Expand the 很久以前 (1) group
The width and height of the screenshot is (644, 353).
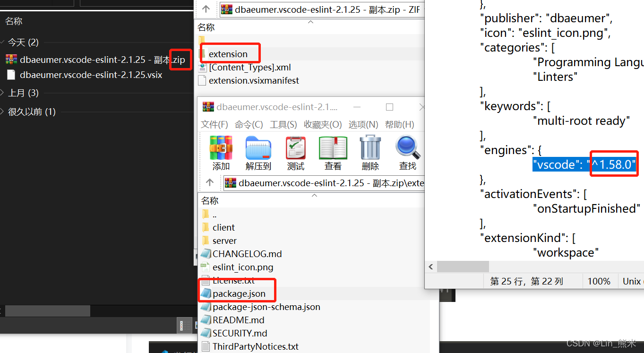(x=3, y=112)
